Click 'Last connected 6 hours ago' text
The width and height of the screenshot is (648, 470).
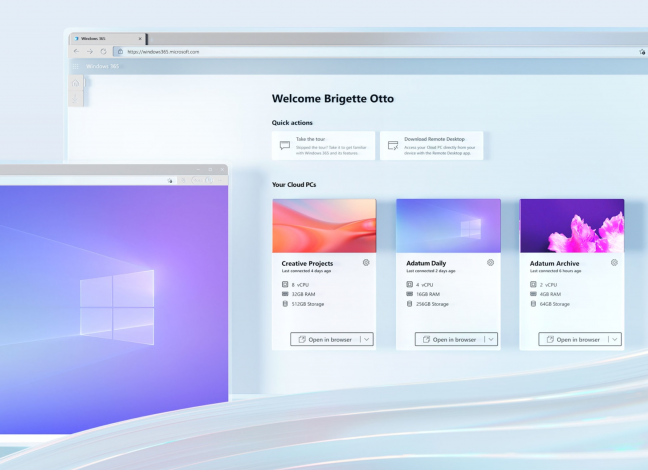point(555,271)
